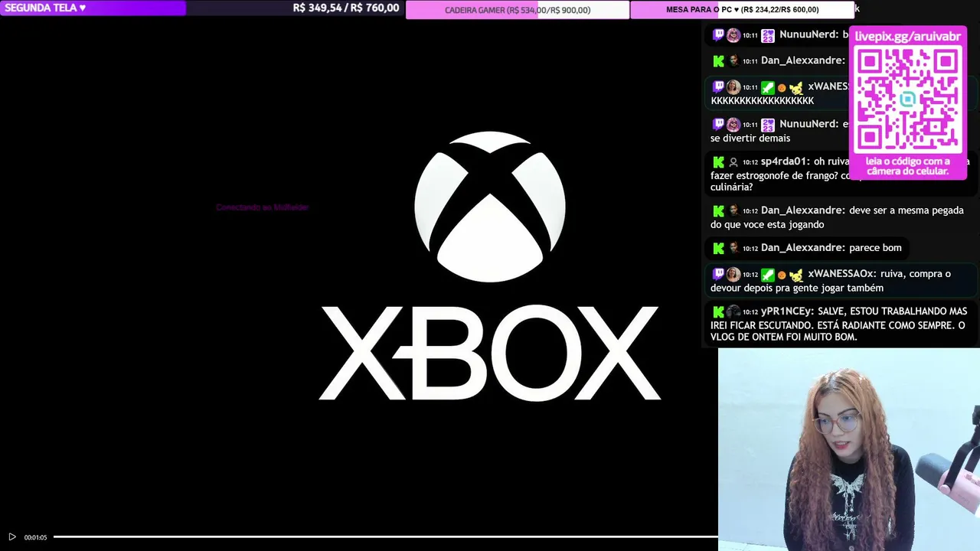This screenshot has width=980, height=551.
Task: Click the 'R$ 349,54 / R$ 760,00' goal amount
Action: pos(346,8)
